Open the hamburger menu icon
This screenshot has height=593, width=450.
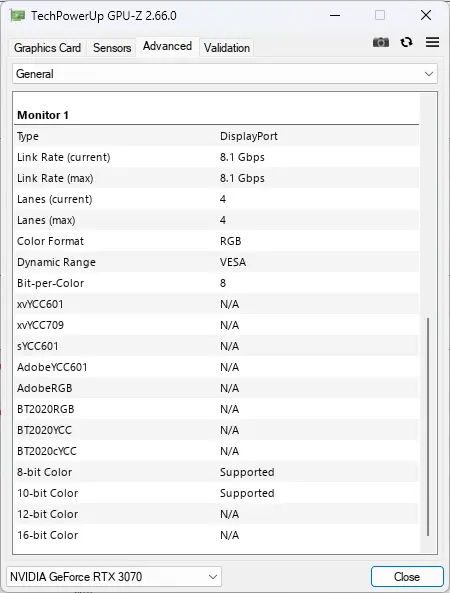click(x=432, y=42)
